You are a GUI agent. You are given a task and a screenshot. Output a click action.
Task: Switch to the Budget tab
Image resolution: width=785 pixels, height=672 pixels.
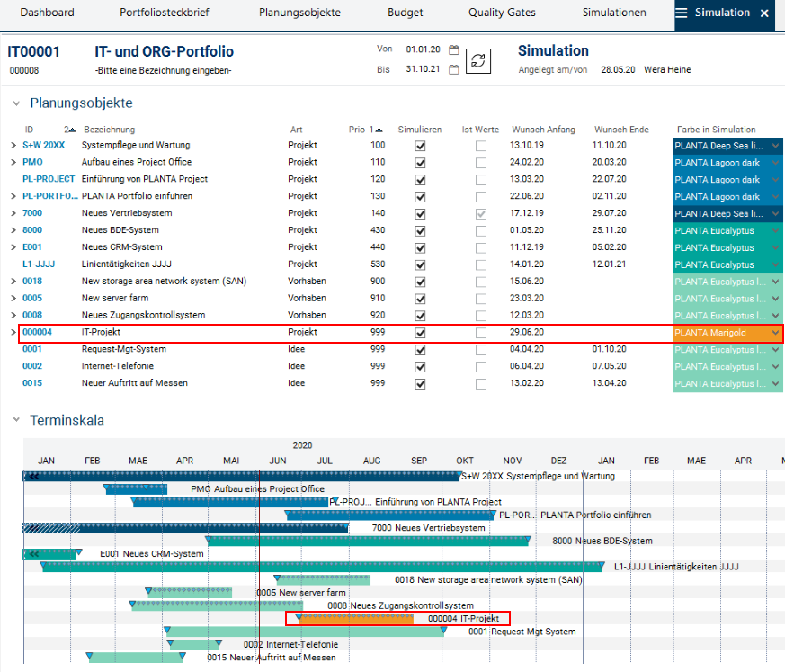(x=405, y=13)
